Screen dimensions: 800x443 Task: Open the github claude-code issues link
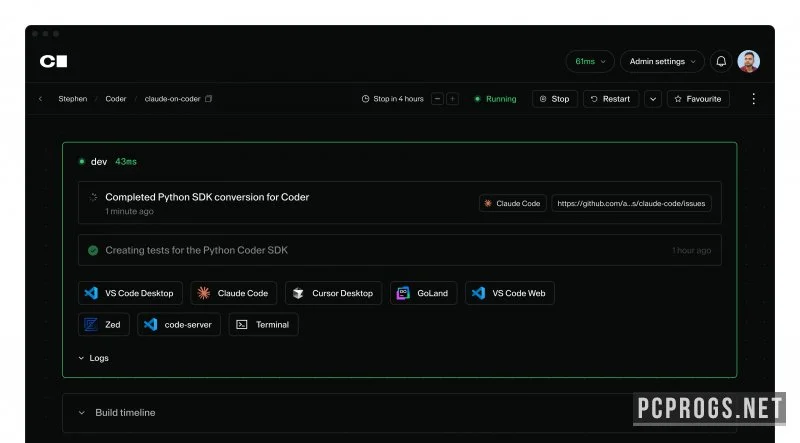(631, 203)
